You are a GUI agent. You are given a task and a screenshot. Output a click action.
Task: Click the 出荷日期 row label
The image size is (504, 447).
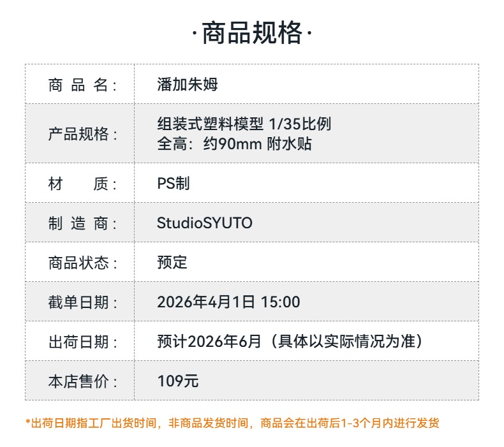82,342
